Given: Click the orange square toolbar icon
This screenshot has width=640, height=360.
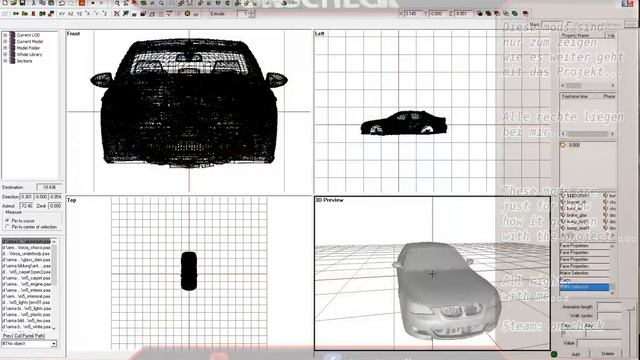Looking at the screenshot, I should [x=82, y=3].
